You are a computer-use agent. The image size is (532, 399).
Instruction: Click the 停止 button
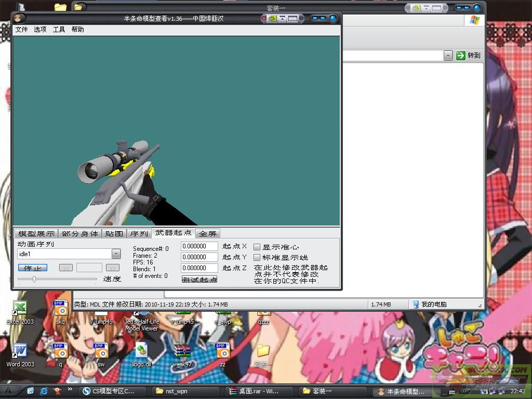(32, 268)
